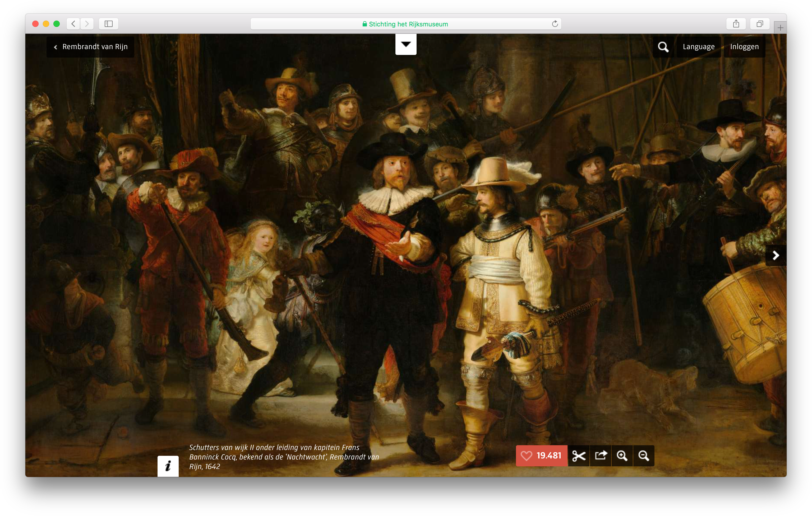Show next artwork with right chevron
The height and width of the screenshot is (516, 812).
(776, 255)
